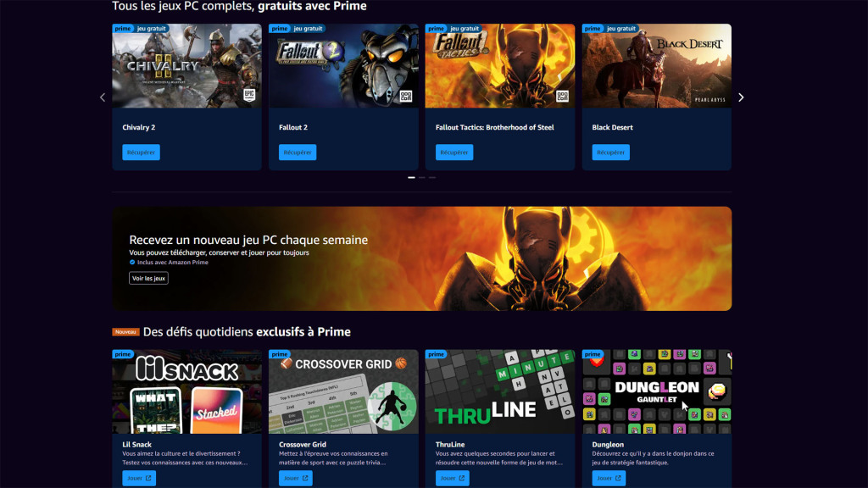The height and width of the screenshot is (488, 868).
Task: Click the jeu gratuit label on the Chivalry 2 card
Action: [152, 28]
